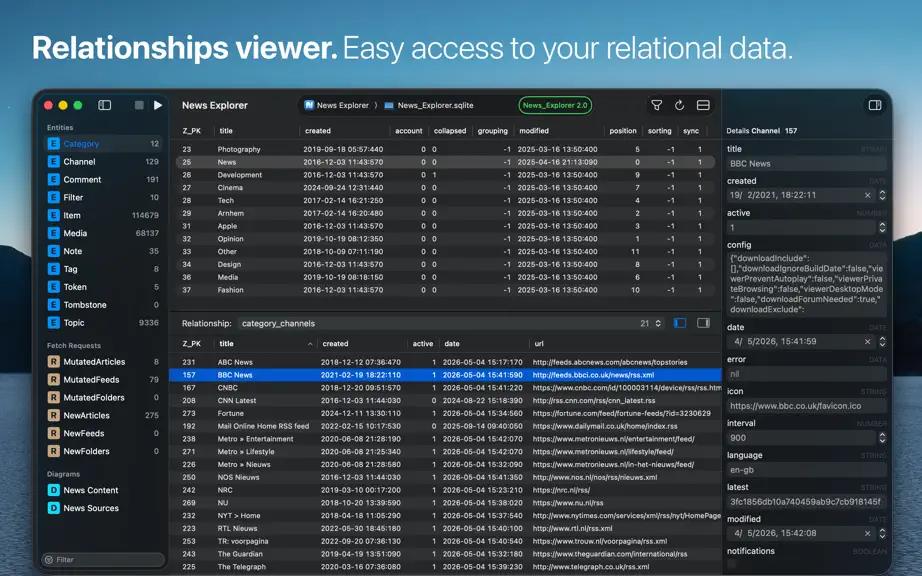Click the stop button in toolbar
The height and width of the screenshot is (576, 922).
[x=139, y=105]
